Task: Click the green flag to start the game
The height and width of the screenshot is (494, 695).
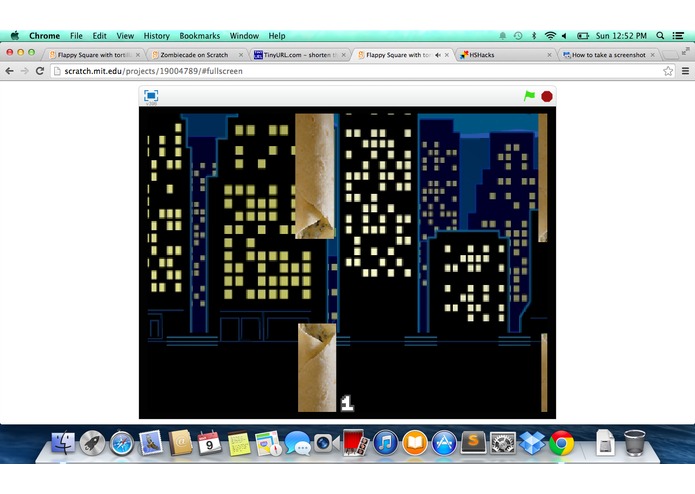Action: click(x=529, y=96)
